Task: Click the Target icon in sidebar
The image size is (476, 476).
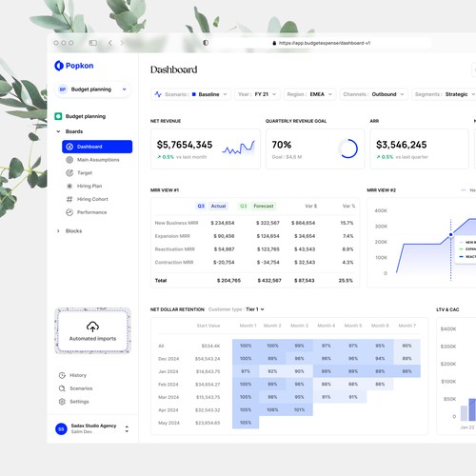Action: pos(69,173)
